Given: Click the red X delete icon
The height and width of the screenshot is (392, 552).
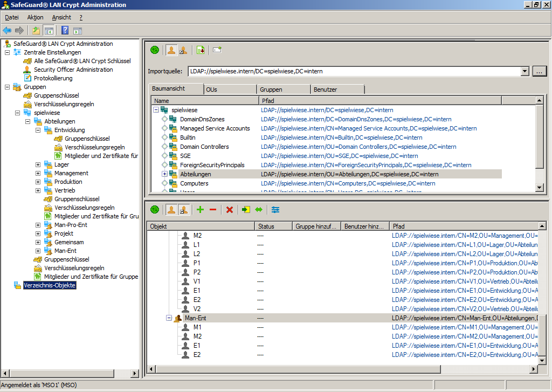Looking at the screenshot, I should (230, 210).
